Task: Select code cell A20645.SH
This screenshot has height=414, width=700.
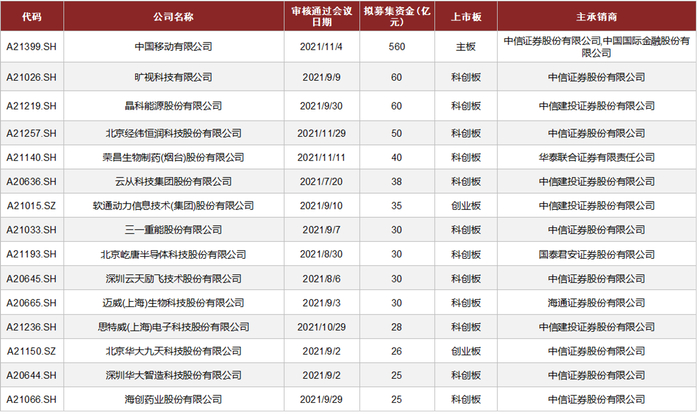Action: pyautogui.click(x=32, y=279)
